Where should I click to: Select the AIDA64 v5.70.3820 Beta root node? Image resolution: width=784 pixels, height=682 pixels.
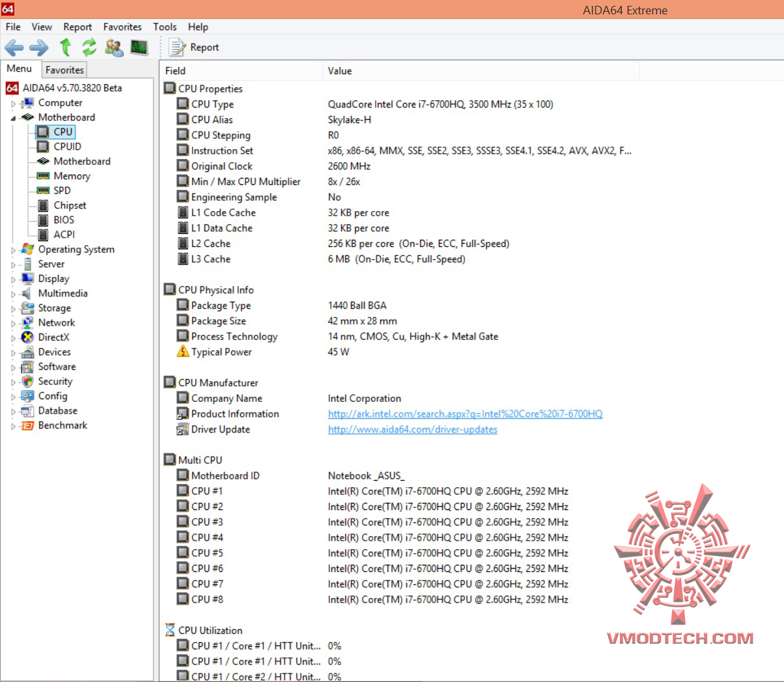[72, 88]
